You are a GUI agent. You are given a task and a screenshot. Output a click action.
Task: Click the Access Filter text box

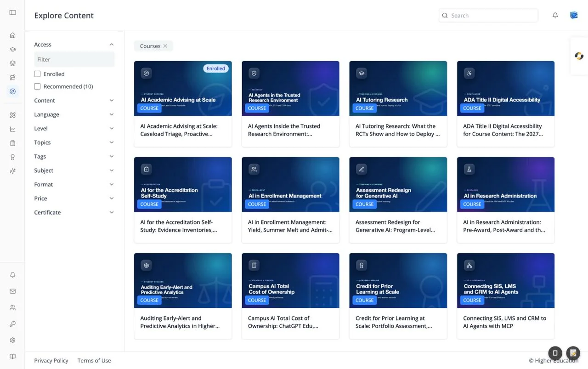point(74,59)
